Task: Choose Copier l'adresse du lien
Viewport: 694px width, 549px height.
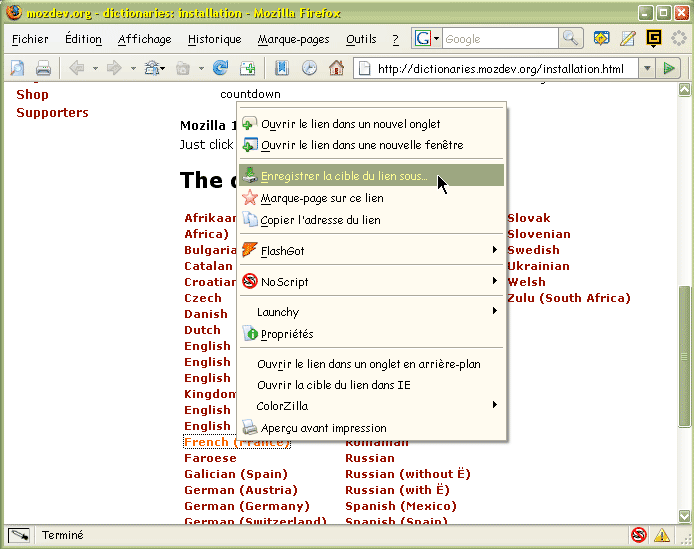Action: pyautogui.click(x=371, y=220)
